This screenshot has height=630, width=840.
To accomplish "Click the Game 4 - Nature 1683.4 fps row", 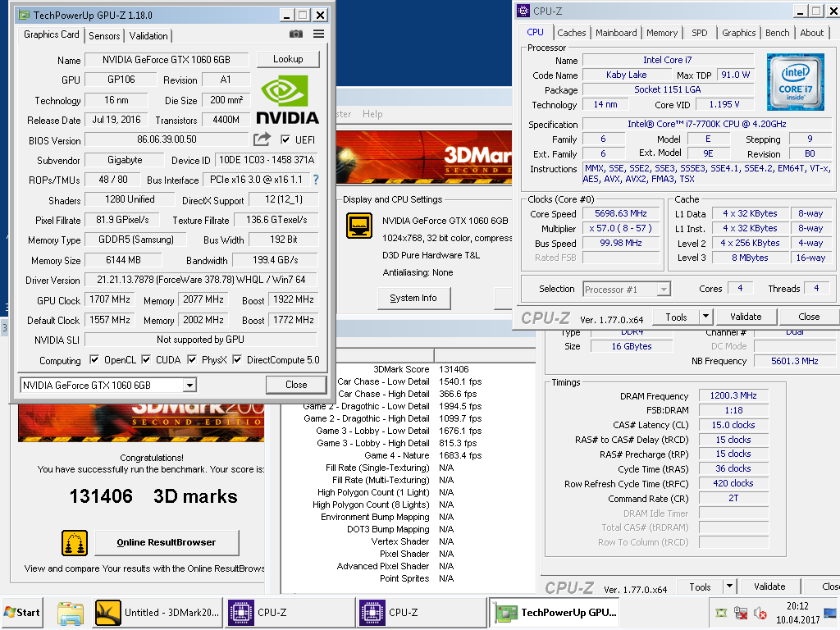I will point(409,455).
